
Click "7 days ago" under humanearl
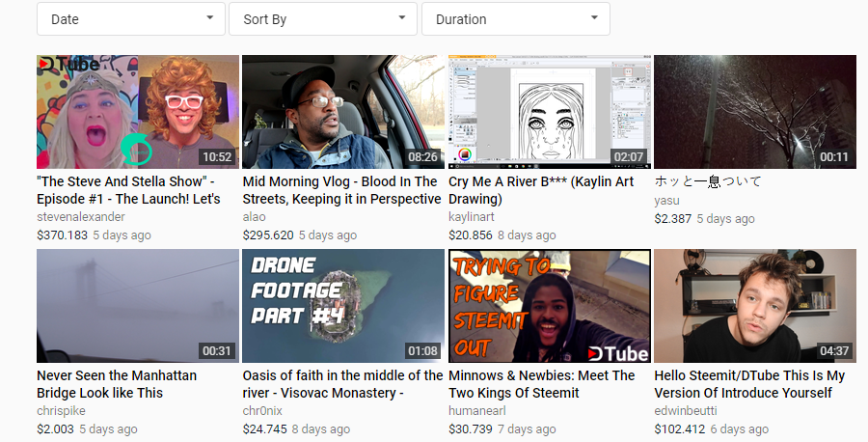click(x=527, y=429)
